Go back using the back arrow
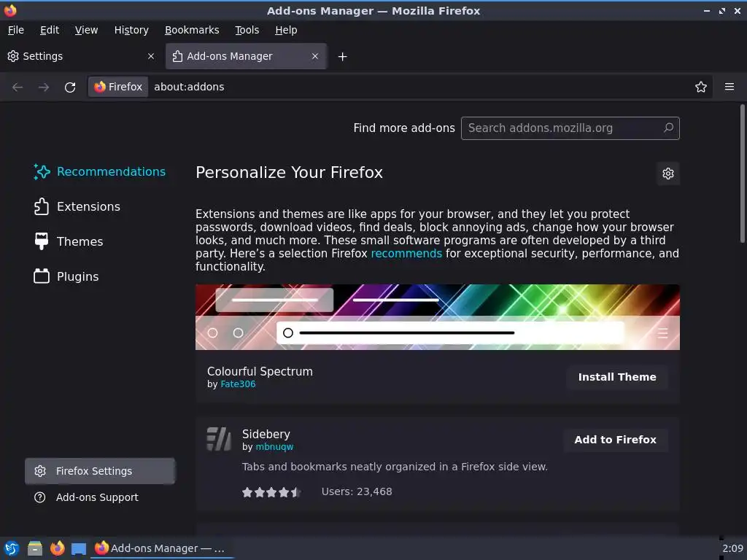This screenshot has height=560, width=747. (18, 87)
